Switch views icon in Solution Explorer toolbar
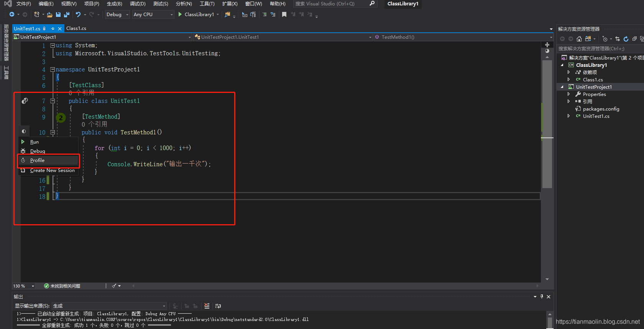 click(588, 39)
